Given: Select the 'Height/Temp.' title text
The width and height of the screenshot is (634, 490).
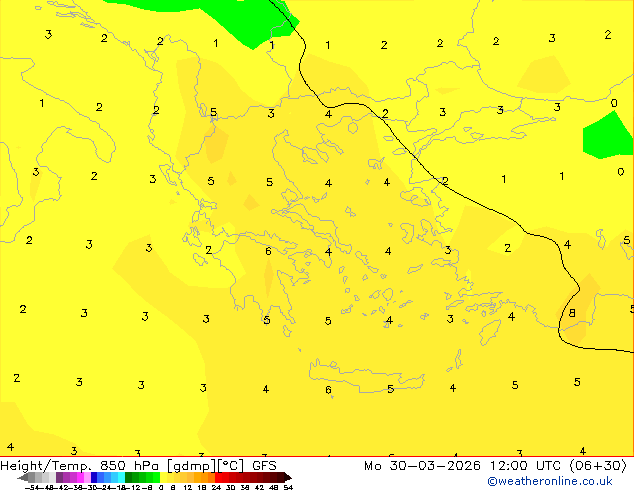Looking at the screenshot, I should pyautogui.click(x=46, y=466).
